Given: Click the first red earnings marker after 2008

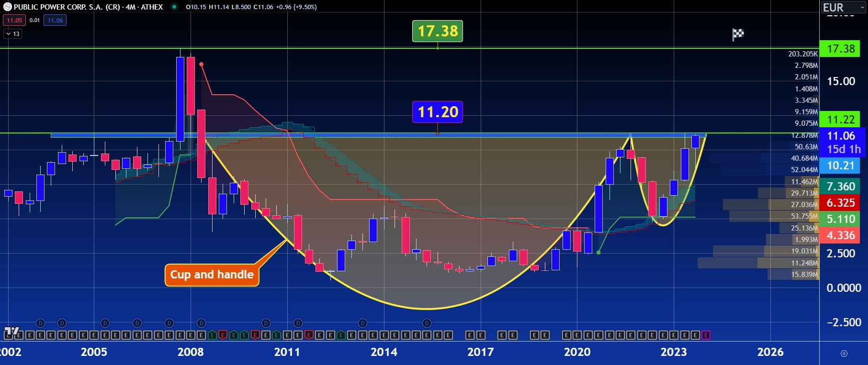Looking at the screenshot, I should 223,335.
